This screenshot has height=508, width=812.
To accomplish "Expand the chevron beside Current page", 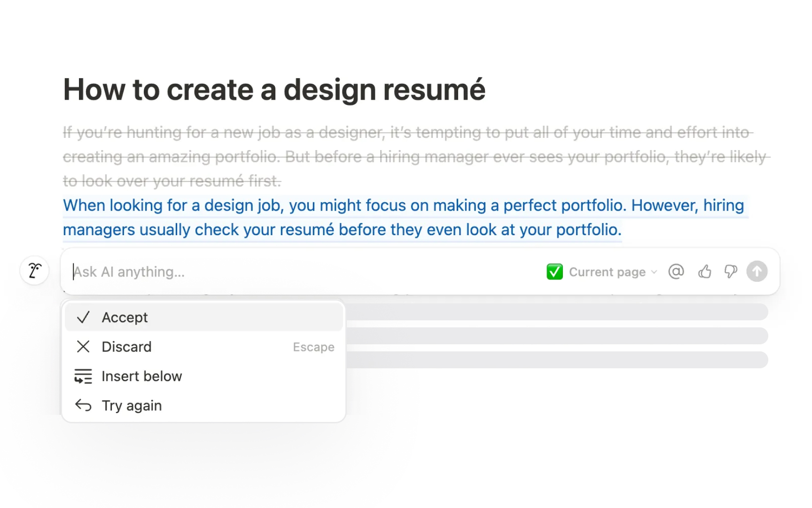I will [x=654, y=272].
